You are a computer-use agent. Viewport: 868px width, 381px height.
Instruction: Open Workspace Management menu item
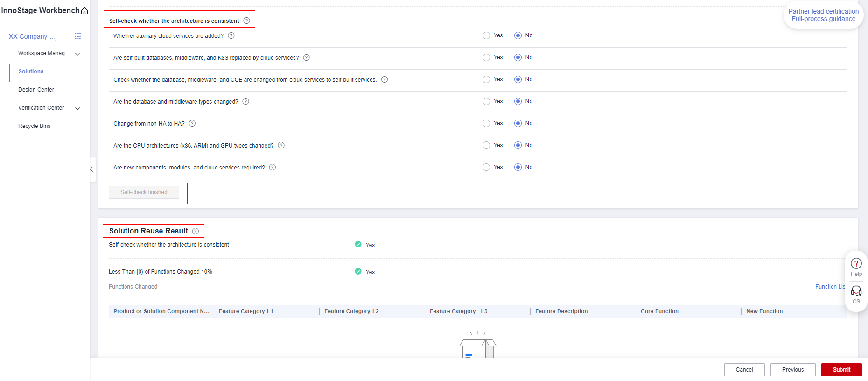pyautogui.click(x=44, y=53)
